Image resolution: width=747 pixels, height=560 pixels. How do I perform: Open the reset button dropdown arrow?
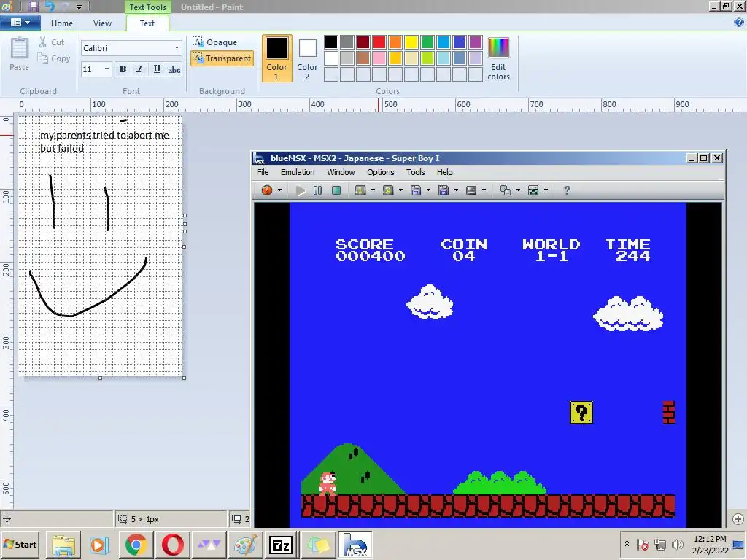[279, 190]
